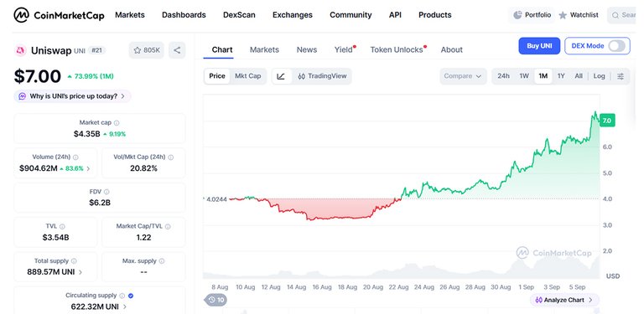Switch to the Token Unlocks tab
Screen dimensions: 644x314
(397, 50)
